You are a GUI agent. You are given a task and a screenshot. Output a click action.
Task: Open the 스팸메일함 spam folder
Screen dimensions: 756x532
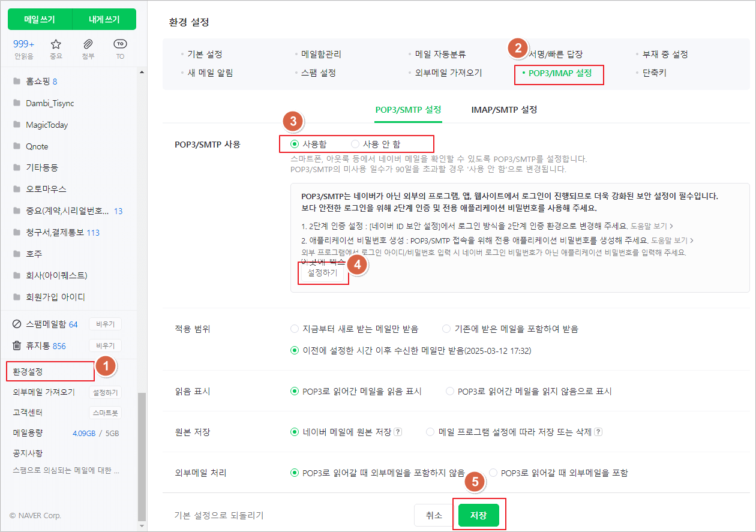click(46, 324)
